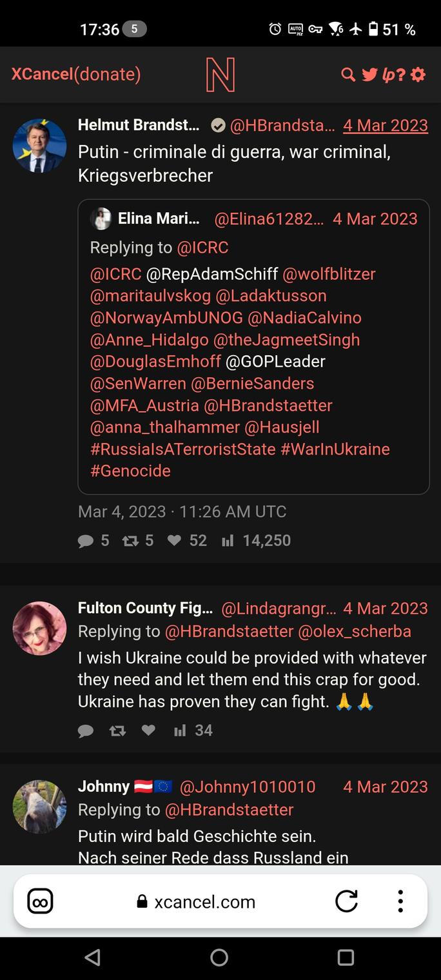Open search with the magnifier icon
The height and width of the screenshot is (980, 441).
tap(348, 75)
